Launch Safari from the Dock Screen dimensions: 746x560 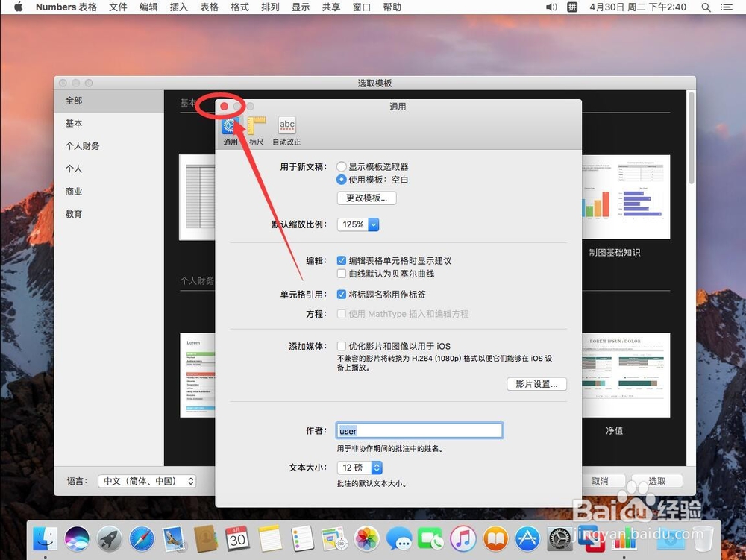point(142,538)
